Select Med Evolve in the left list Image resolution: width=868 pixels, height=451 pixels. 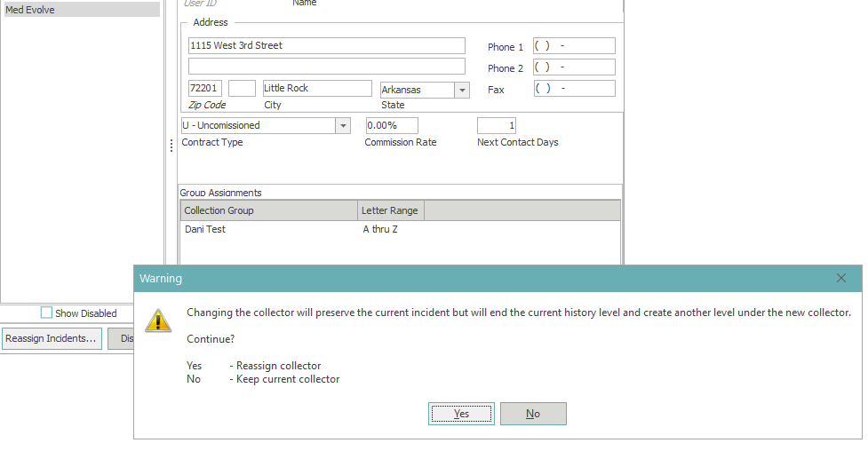80,10
